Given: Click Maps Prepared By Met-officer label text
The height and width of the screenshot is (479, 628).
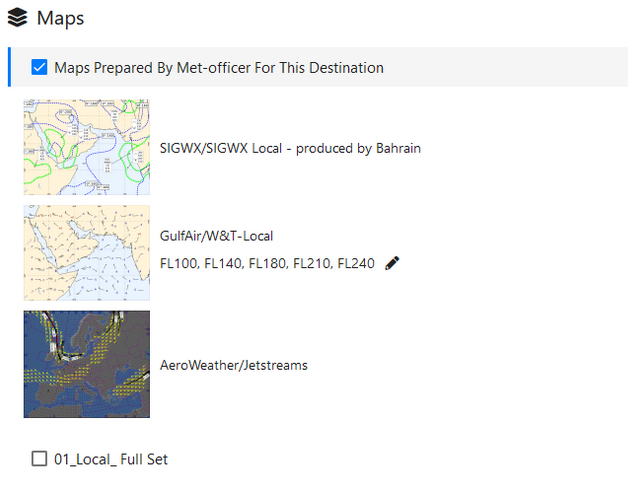Looking at the screenshot, I should [219, 68].
